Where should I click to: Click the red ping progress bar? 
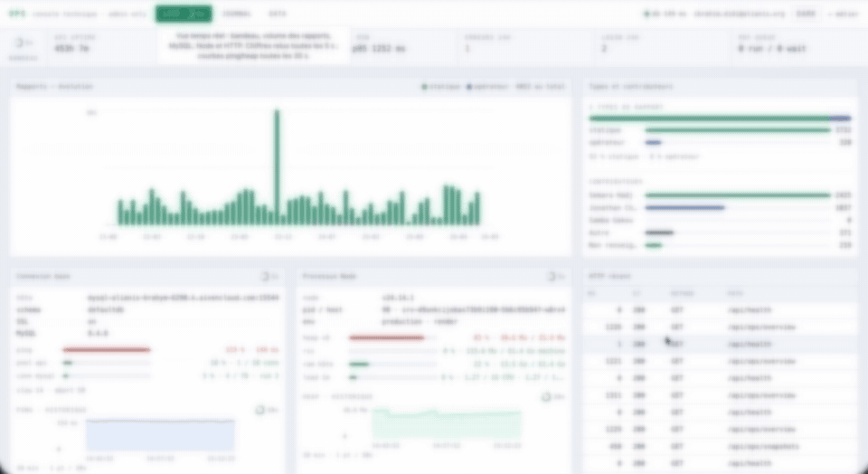pos(107,350)
